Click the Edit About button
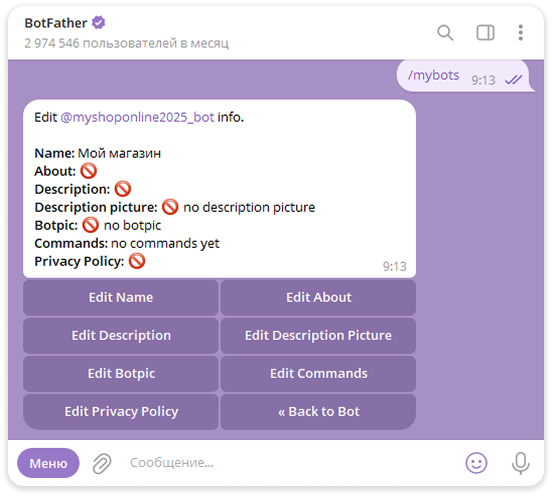Viewport: 552px width, 496px height. coord(318,298)
